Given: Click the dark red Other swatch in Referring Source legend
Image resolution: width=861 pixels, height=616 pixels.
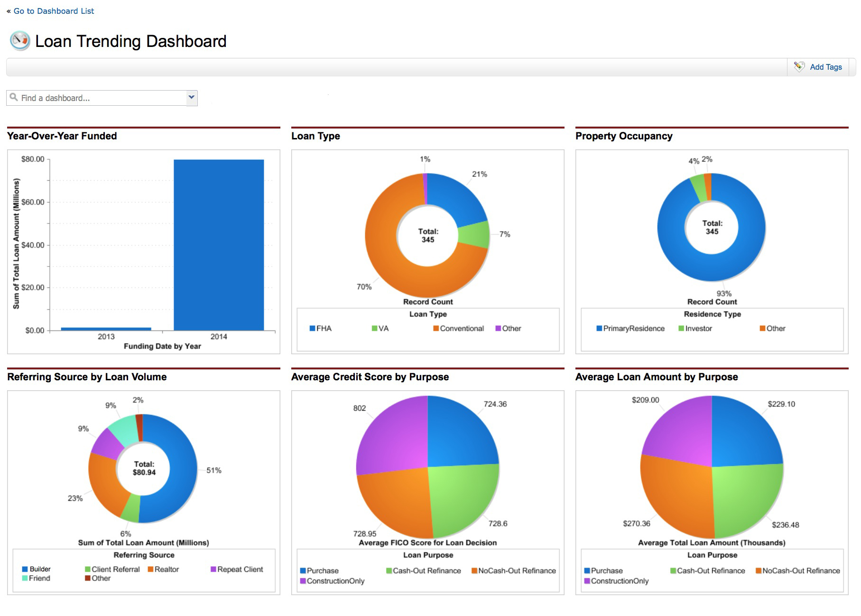Looking at the screenshot, I should [x=87, y=578].
